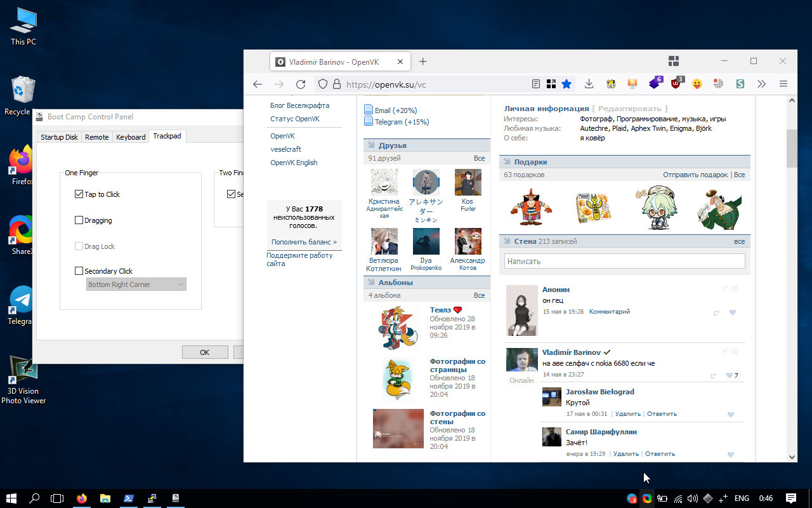
Task: Expand the Firefox extensions overflow chevron
Action: click(762, 84)
